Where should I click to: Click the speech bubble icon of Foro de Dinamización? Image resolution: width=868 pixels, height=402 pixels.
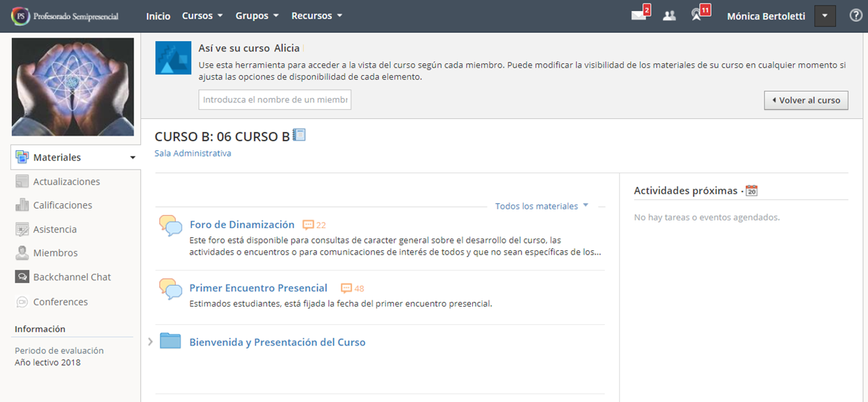tap(170, 226)
